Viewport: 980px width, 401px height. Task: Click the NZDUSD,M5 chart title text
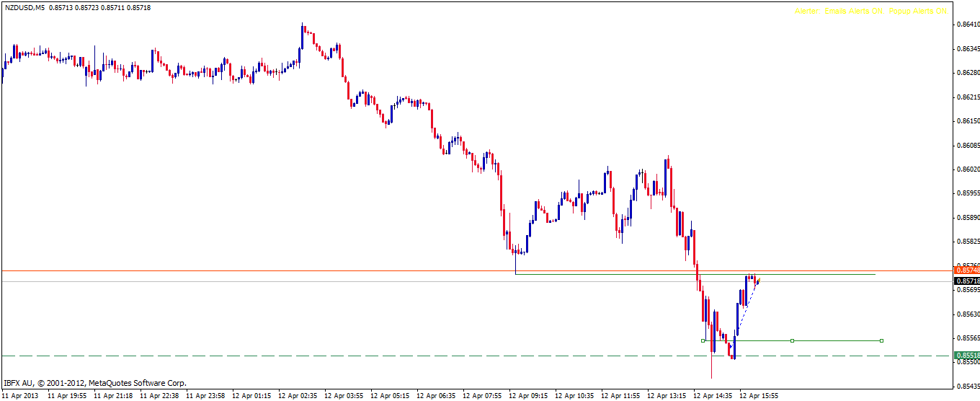tap(24, 8)
